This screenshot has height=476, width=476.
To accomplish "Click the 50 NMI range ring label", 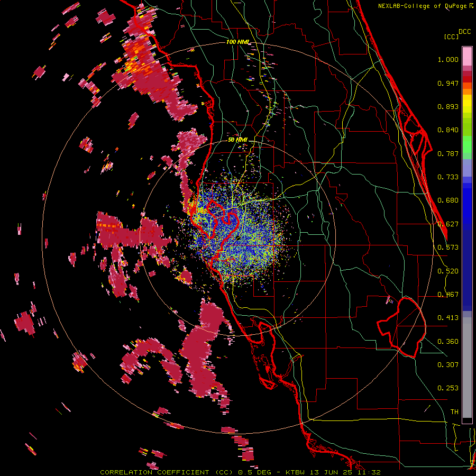I will click(237, 140).
